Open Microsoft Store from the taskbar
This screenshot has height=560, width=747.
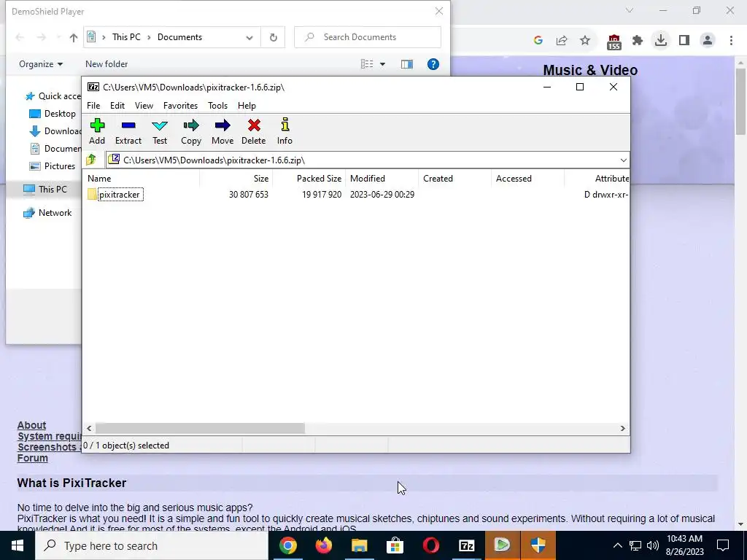(x=395, y=545)
